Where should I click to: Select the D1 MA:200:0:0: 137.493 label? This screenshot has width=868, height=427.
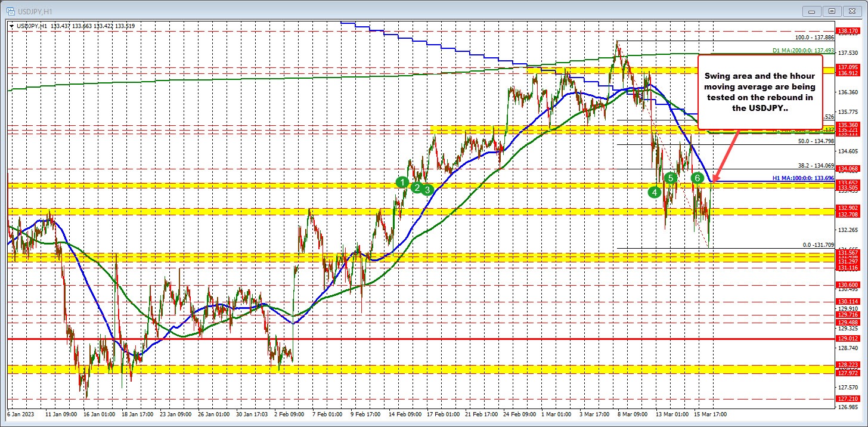tap(803, 51)
